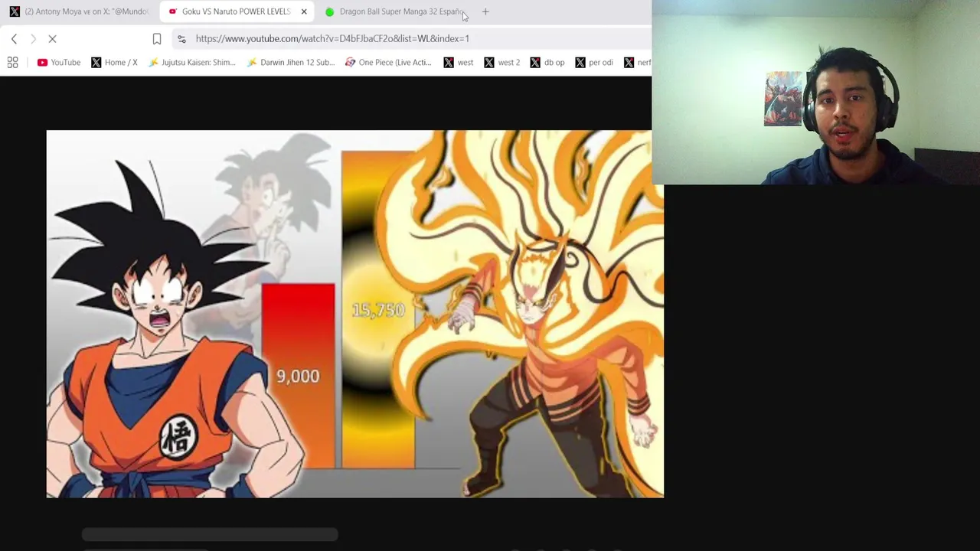The width and height of the screenshot is (980, 551).
Task: Open the One Piece (Live Acti... bookmark
Action: (389, 62)
